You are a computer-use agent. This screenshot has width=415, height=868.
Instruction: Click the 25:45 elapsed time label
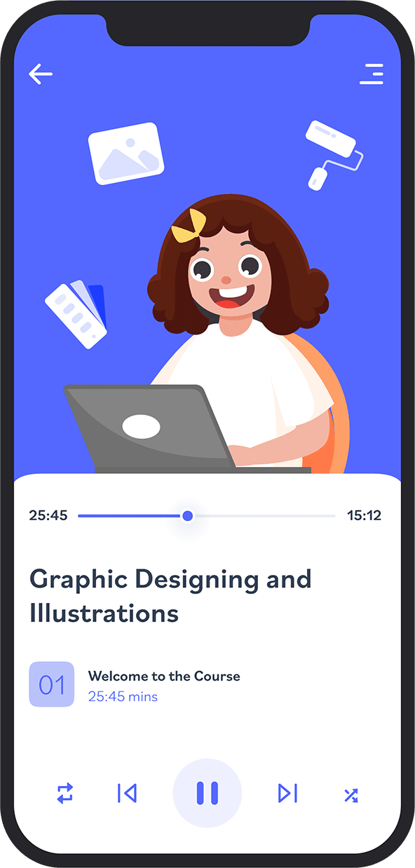pos(48,516)
